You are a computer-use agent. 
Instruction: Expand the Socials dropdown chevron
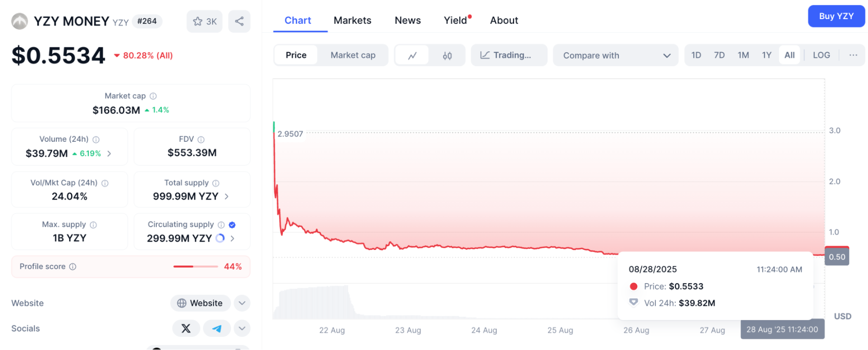tap(242, 328)
